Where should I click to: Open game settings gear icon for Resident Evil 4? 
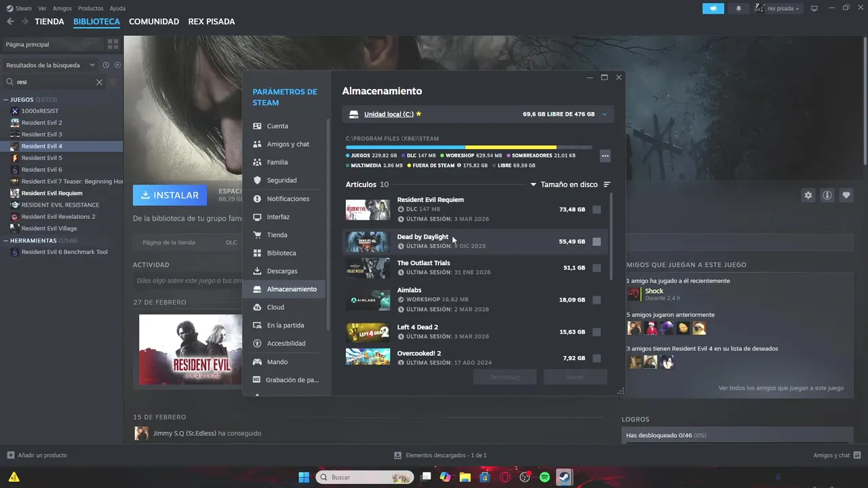coord(808,195)
